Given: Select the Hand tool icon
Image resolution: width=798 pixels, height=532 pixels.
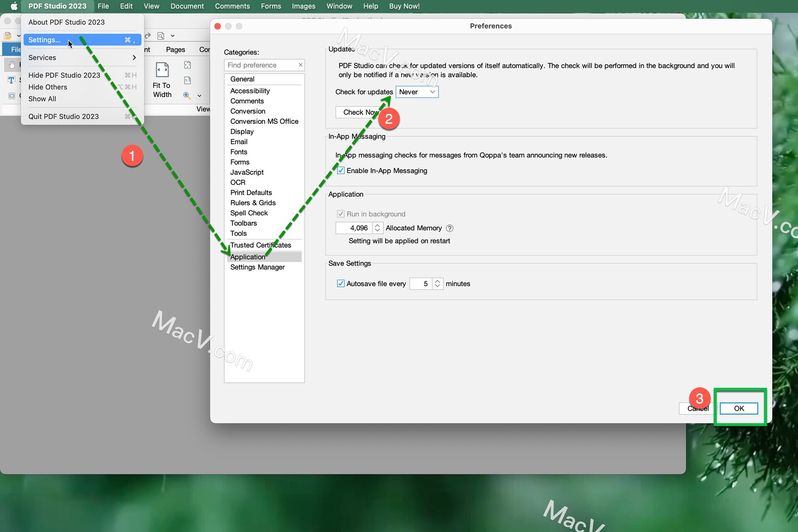Looking at the screenshot, I should tap(12, 64).
